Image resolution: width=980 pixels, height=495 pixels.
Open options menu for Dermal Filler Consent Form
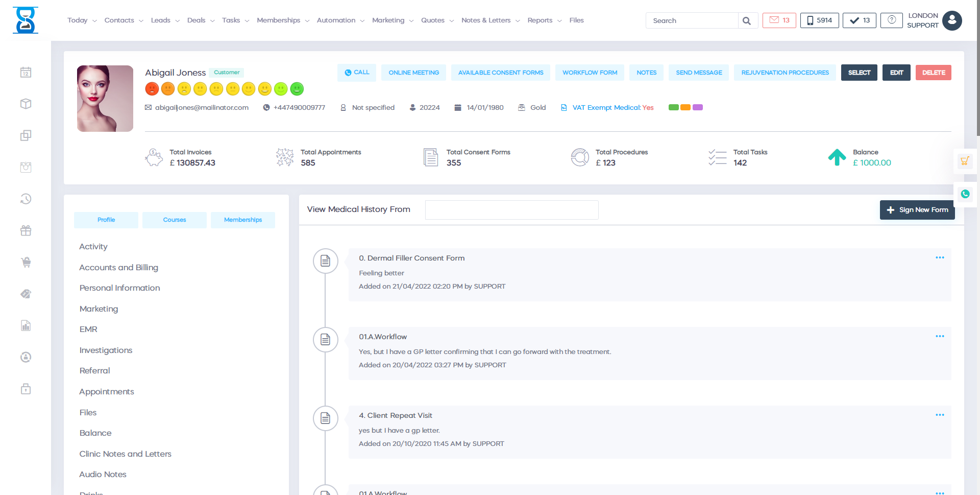(x=940, y=258)
